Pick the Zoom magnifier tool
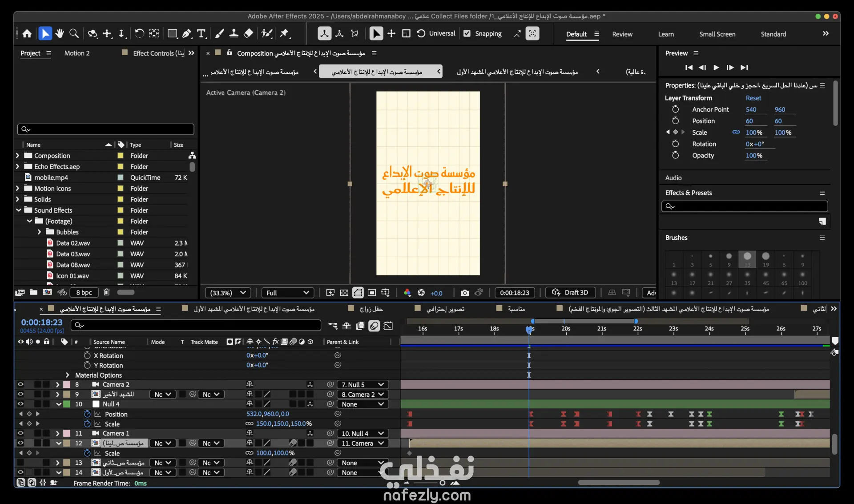Viewport: 854px width, 504px height. (74, 34)
